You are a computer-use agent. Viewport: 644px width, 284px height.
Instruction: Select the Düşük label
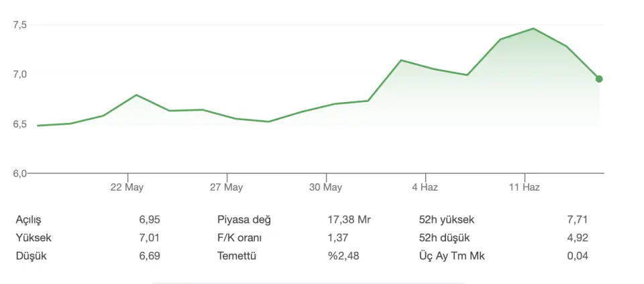pos(32,256)
